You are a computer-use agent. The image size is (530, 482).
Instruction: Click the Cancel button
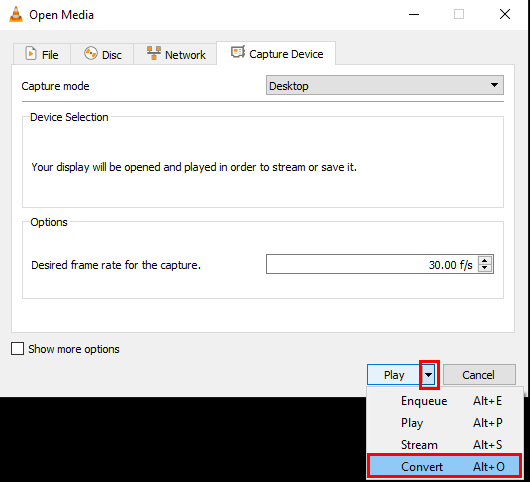[479, 375]
